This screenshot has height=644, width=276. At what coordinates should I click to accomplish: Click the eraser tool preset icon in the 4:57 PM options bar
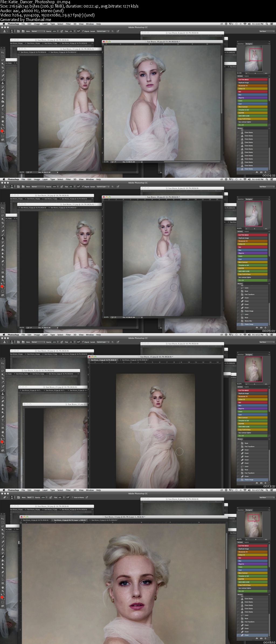tap(4, 497)
